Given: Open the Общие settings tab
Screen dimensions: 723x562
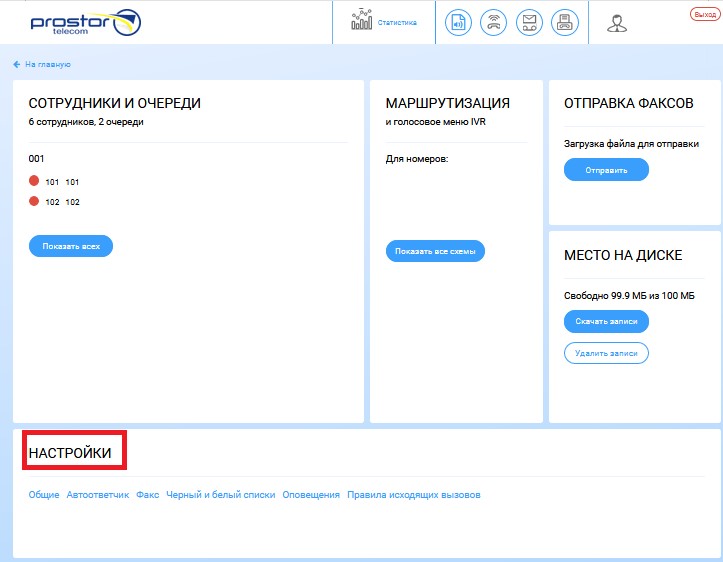Looking at the screenshot, I should [44, 495].
